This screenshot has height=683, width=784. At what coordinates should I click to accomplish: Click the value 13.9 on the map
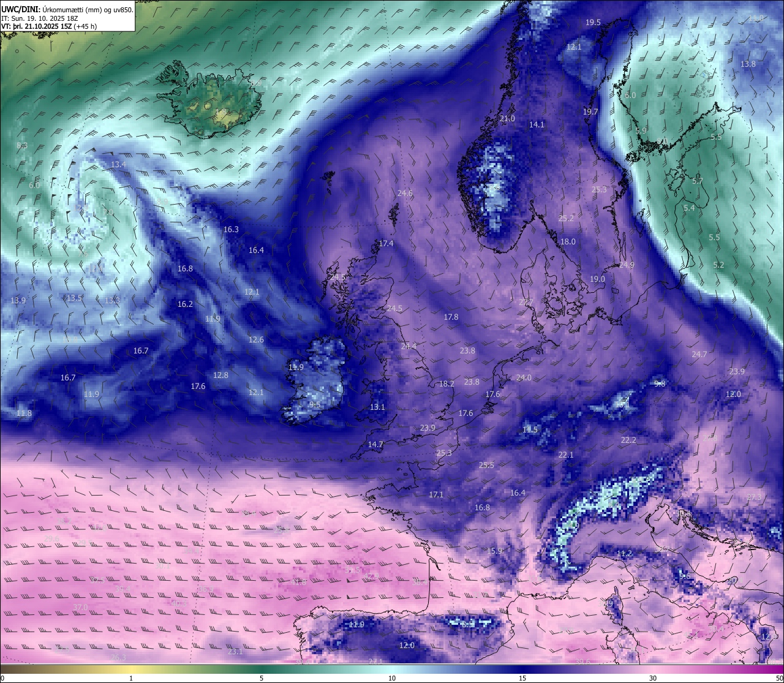[x=18, y=300]
